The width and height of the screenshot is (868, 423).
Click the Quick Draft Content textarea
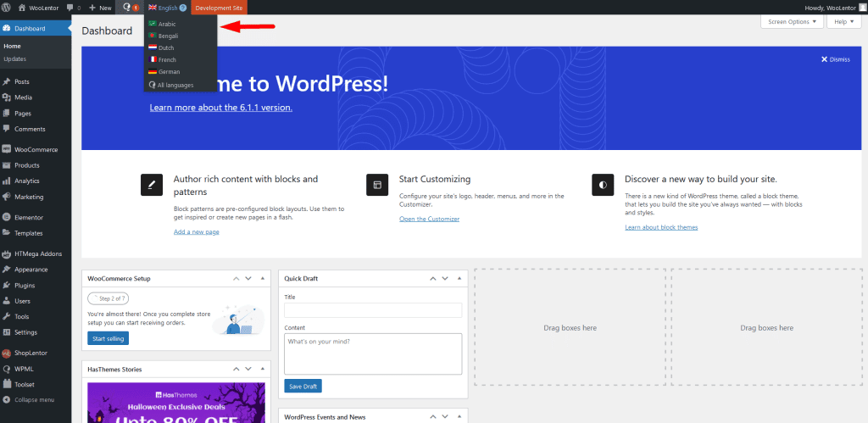pos(373,353)
